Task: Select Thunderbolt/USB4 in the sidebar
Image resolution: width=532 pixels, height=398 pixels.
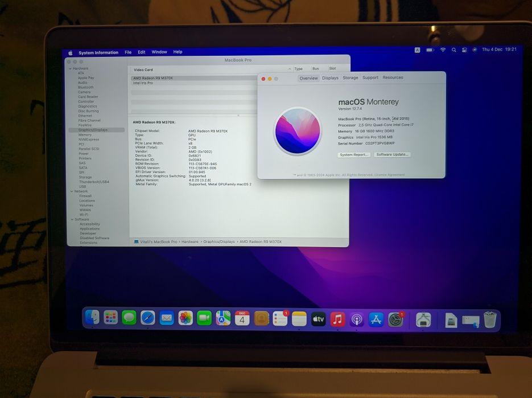Action: coord(94,182)
